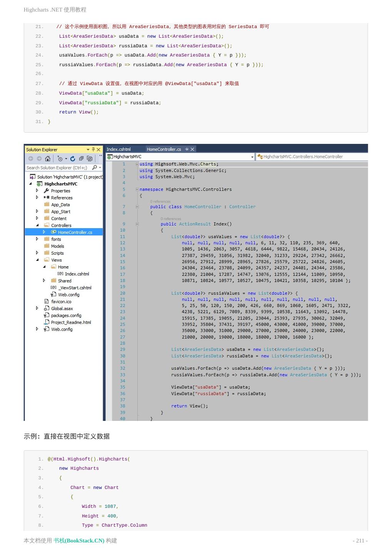Toggle pin on HomeController.cs tab
This screenshot has height=554, width=392.
187,149
